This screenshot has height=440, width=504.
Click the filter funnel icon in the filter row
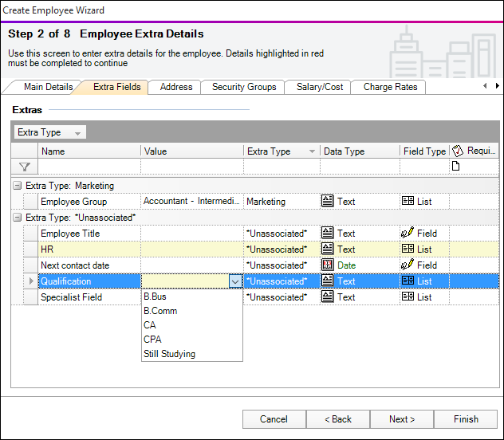(x=24, y=167)
